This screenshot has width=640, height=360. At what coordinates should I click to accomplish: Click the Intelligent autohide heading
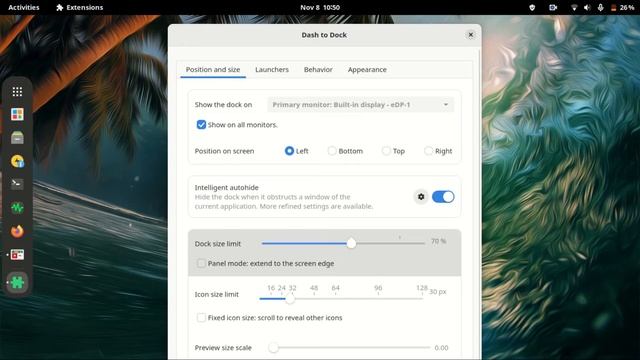[x=227, y=187]
